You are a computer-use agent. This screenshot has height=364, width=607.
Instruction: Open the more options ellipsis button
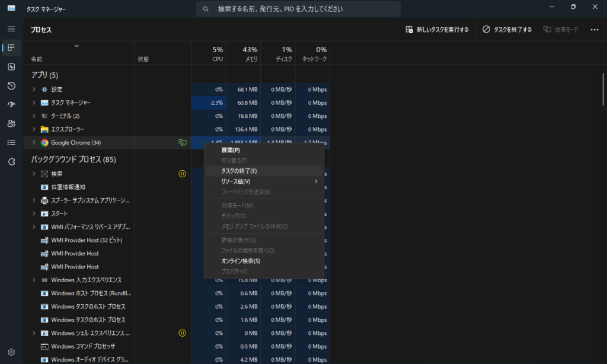tap(595, 30)
